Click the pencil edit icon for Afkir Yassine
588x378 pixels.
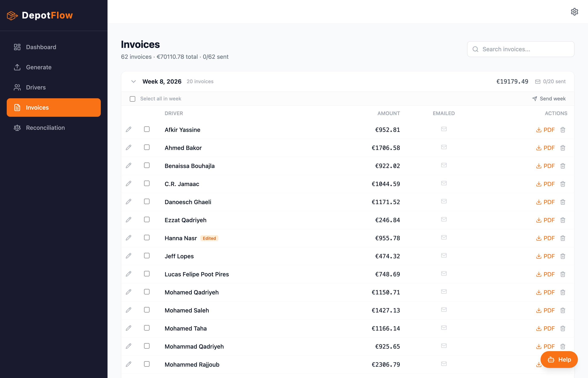[x=129, y=129]
